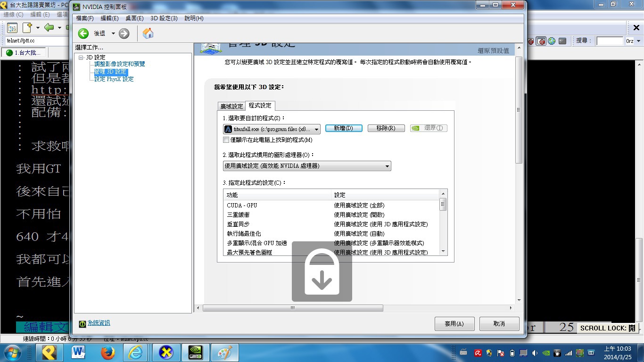Click the green Back arrow in NVIDIA panel
This screenshot has height=362, width=644.
click(83, 33)
